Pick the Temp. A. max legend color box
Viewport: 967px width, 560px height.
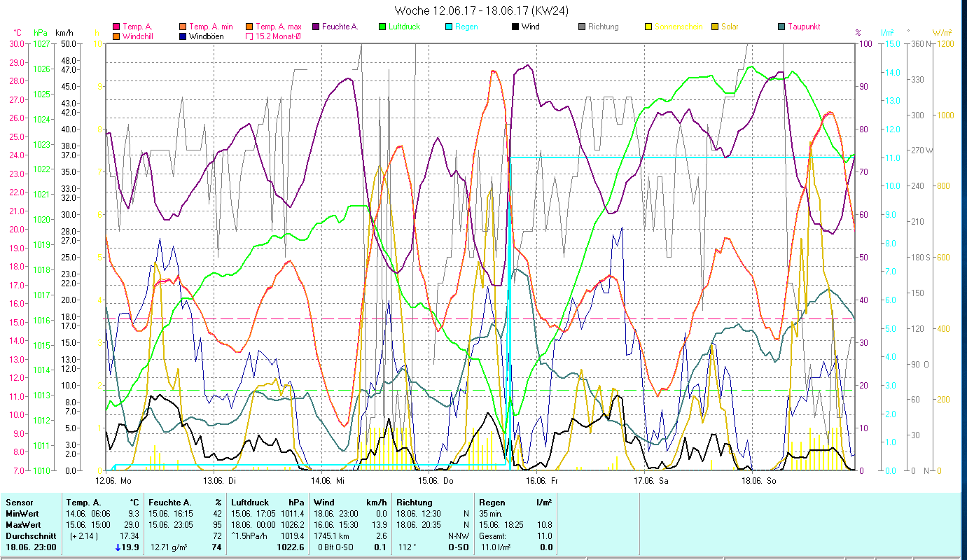(x=249, y=27)
